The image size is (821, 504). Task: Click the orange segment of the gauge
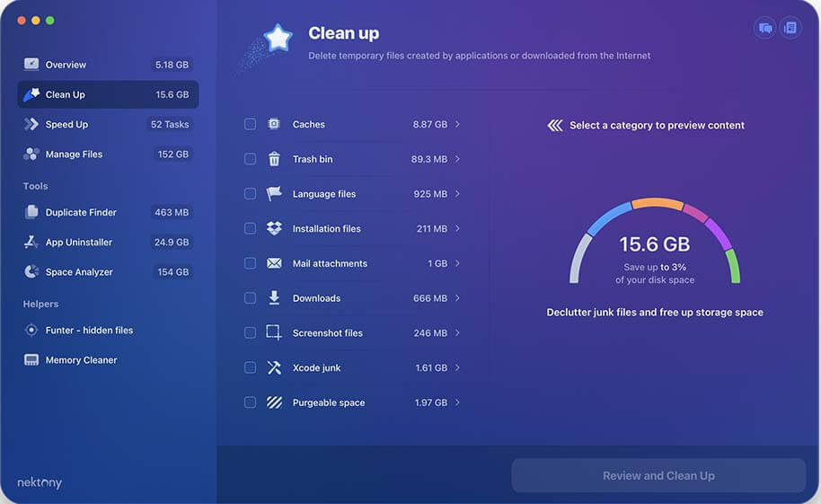point(658,203)
